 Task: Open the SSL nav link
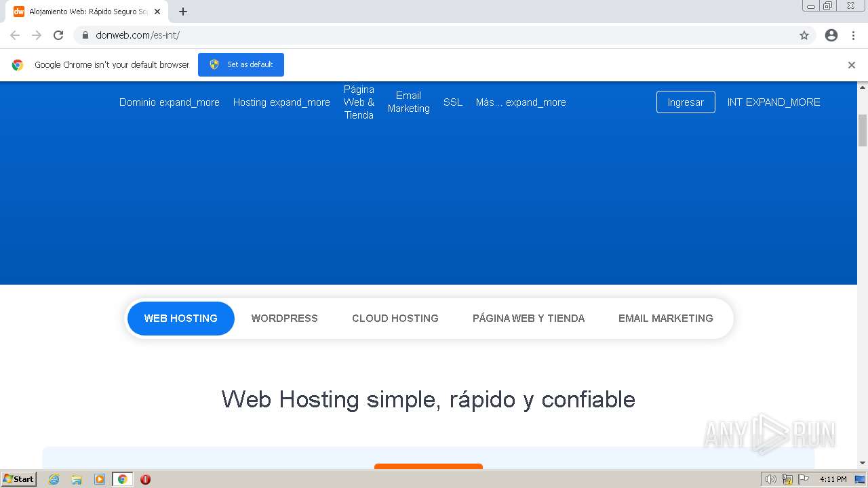[453, 102]
